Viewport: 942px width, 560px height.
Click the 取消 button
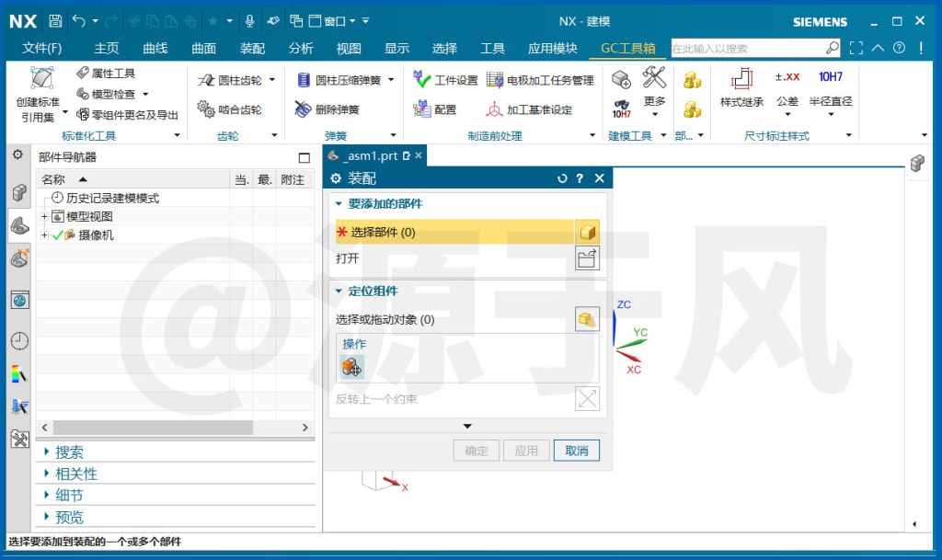pyautogui.click(x=577, y=451)
